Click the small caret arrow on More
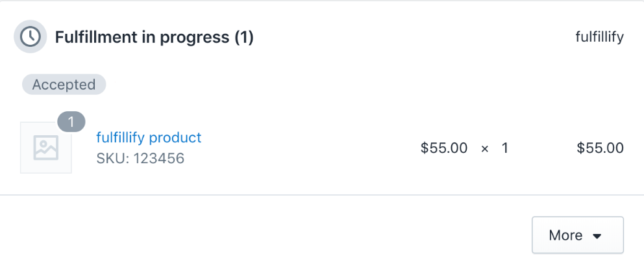Viewport: 644px width, 273px height. 597,236
